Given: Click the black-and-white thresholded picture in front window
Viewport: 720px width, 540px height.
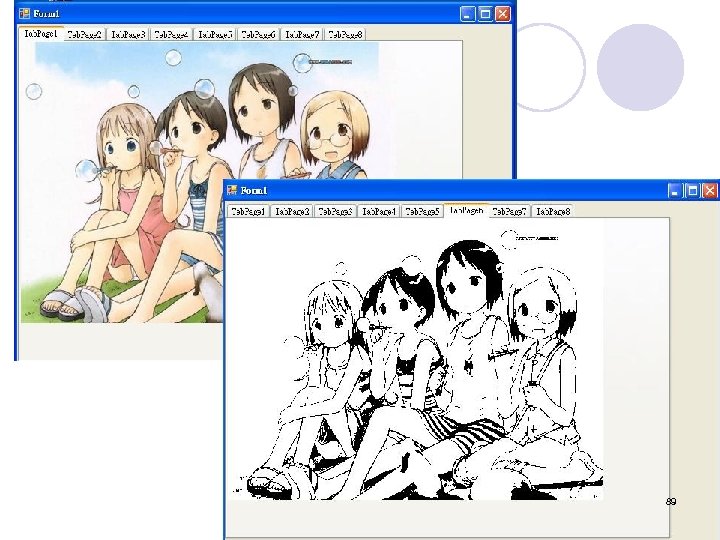Looking at the screenshot, I should click(x=416, y=360).
